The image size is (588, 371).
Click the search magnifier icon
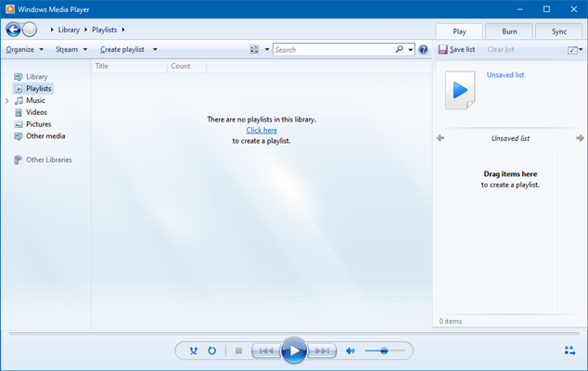[399, 49]
